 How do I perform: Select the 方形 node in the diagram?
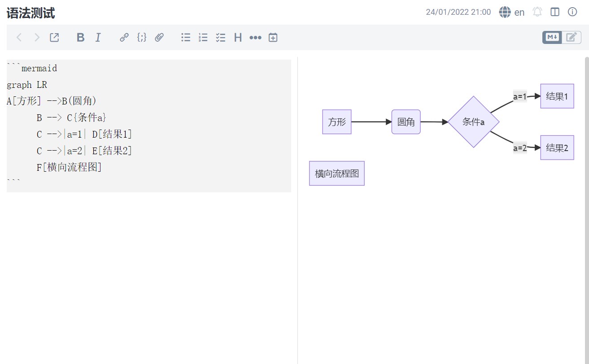[337, 122]
